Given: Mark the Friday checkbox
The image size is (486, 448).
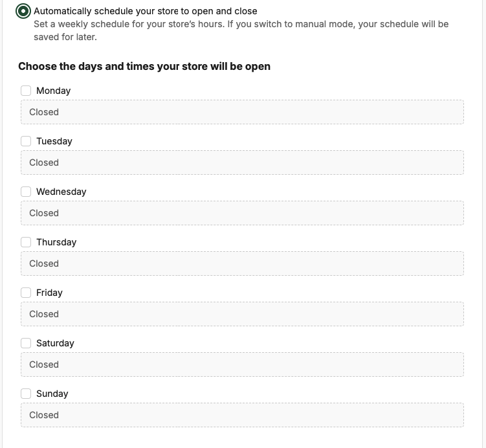Looking at the screenshot, I should coord(26,293).
